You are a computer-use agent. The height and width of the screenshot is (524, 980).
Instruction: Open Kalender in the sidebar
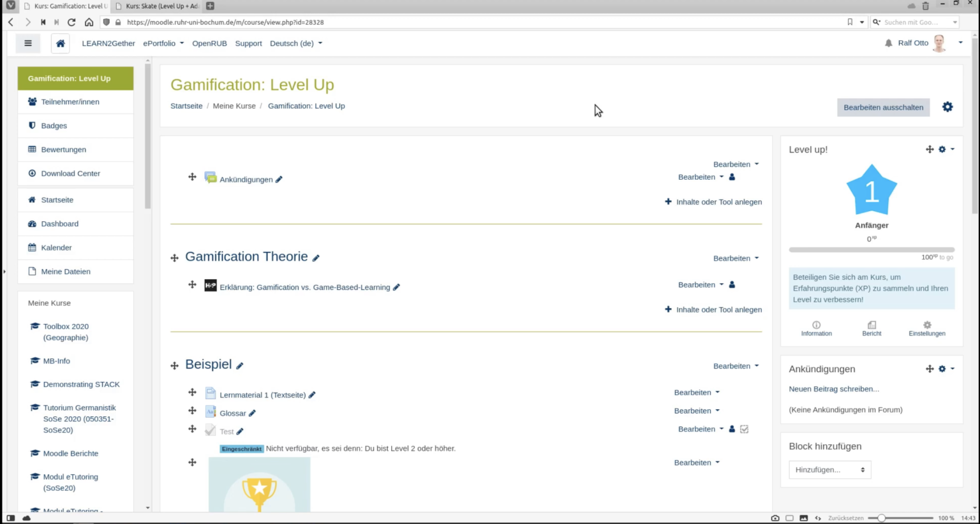click(x=75, y=247)
